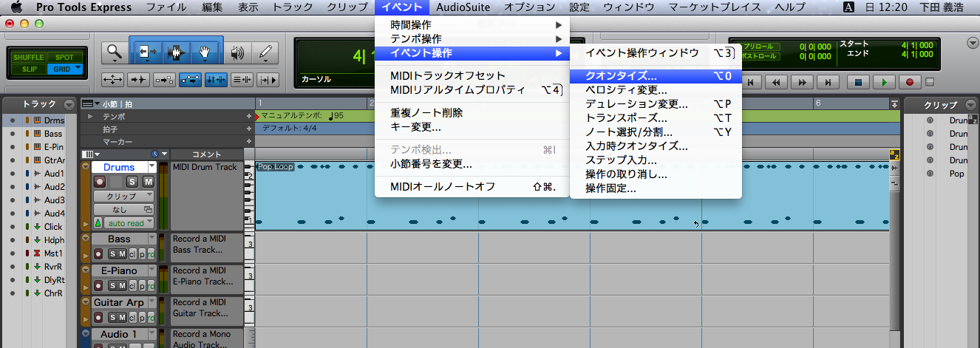Click the red Record transport button

click(x=909, y=82)
